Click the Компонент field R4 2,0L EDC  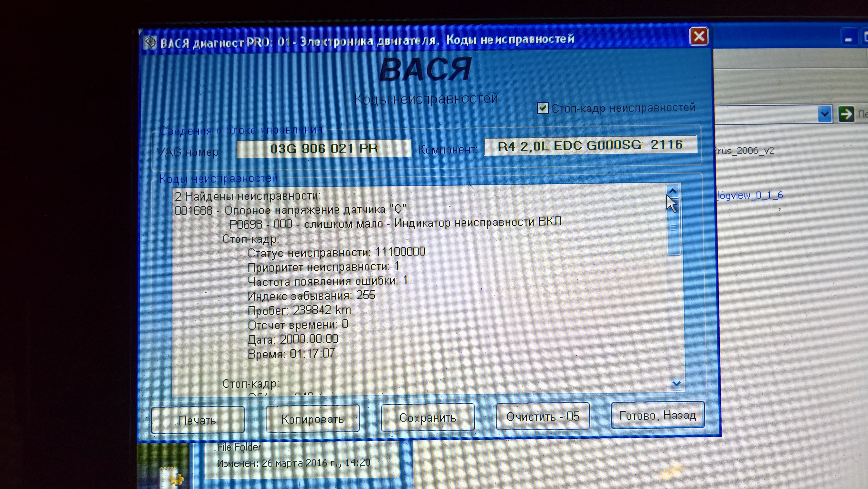[x=591, y=145]
